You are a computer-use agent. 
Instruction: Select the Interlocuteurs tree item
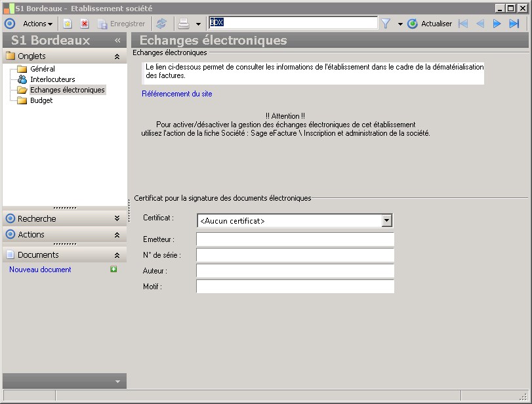[x=52, y=79]
